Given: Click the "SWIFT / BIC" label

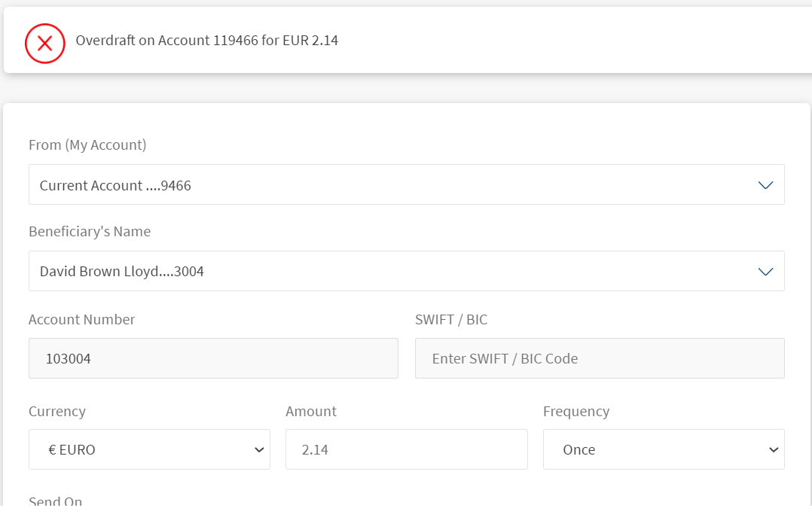Looking at the screenshot, I should click(451, 320).
